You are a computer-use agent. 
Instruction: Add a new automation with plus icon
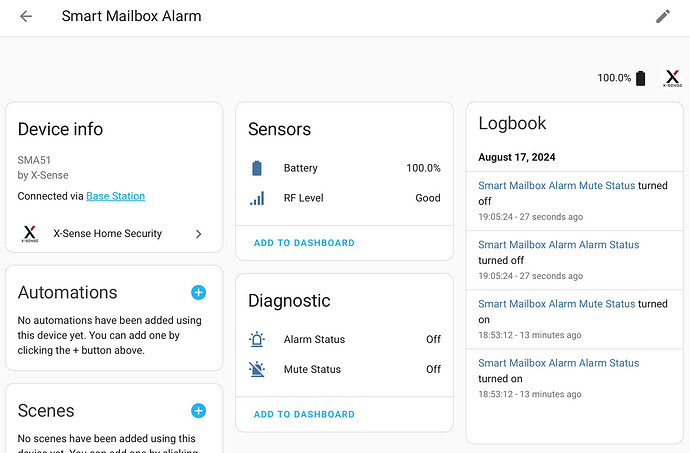point(198,292)
